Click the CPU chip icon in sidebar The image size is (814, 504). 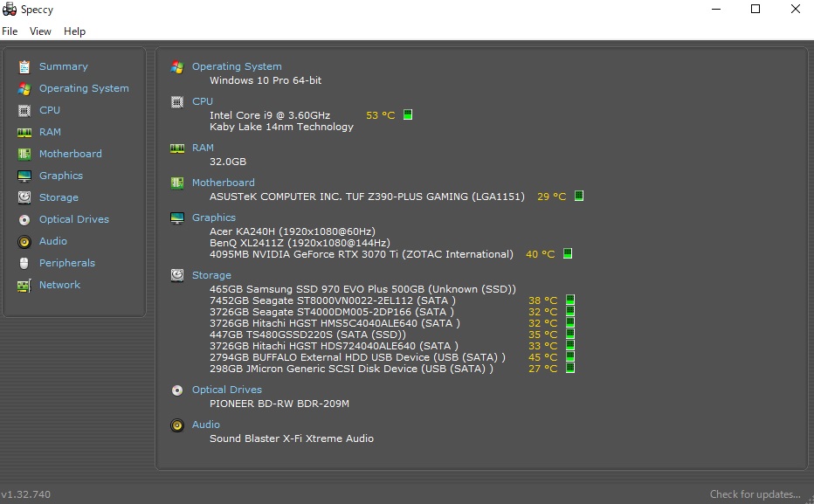(24, 110)
